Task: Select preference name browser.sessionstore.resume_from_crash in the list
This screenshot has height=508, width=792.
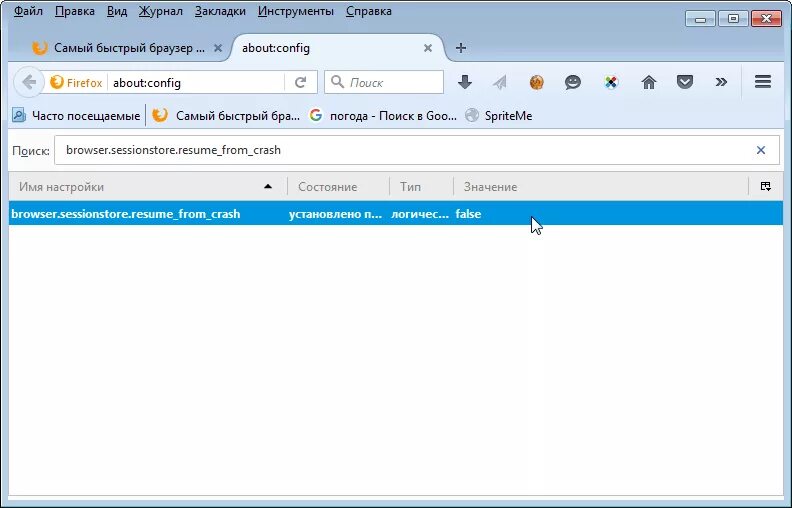Action: (x=126, y=214)
